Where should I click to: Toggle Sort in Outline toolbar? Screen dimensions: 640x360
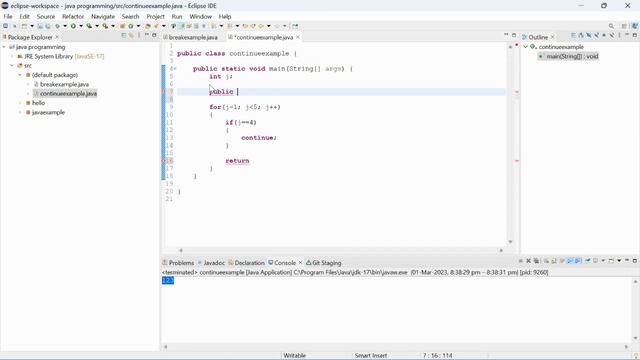[581, 36]
